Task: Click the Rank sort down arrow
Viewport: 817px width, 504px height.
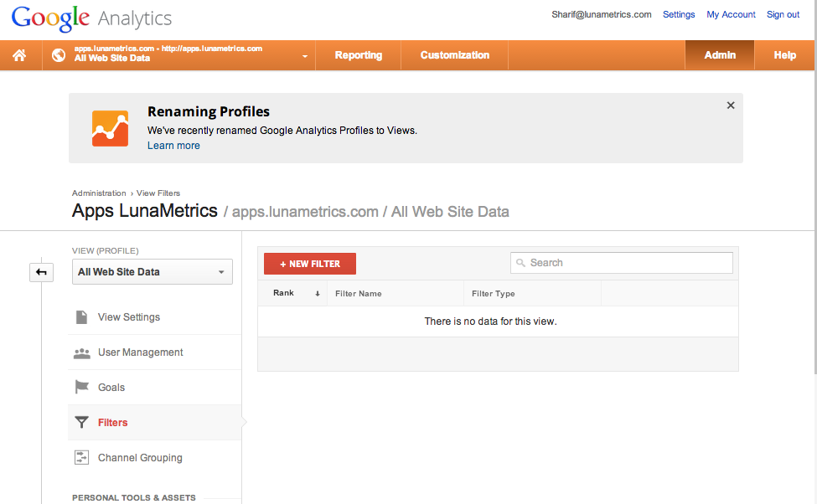Action: click(x=318, y=294)
